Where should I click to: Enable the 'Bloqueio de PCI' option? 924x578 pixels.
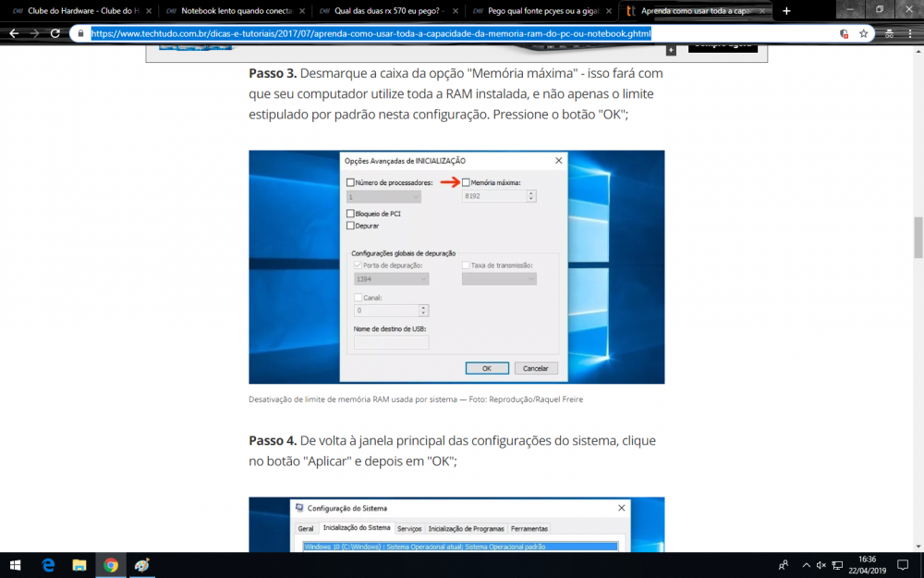350,214
